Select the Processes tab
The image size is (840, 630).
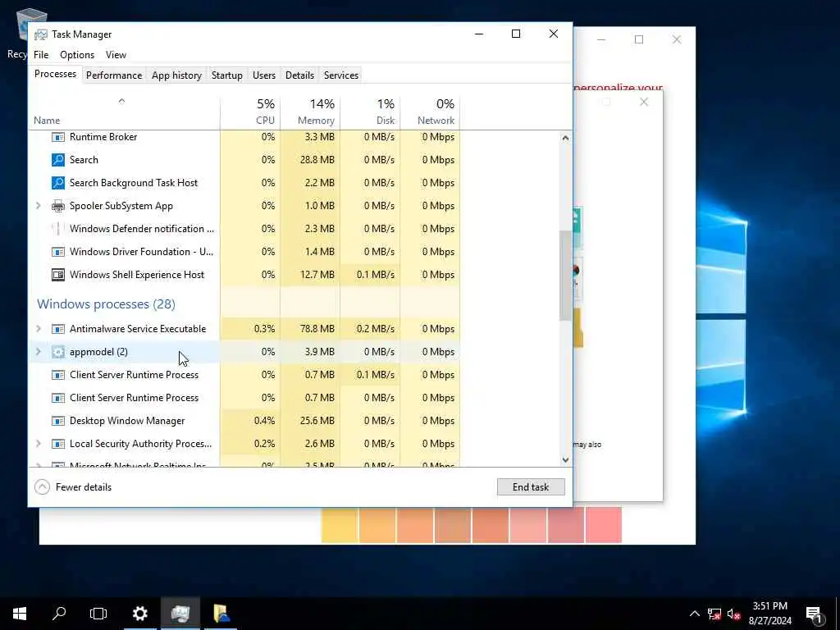coord(55,74)
